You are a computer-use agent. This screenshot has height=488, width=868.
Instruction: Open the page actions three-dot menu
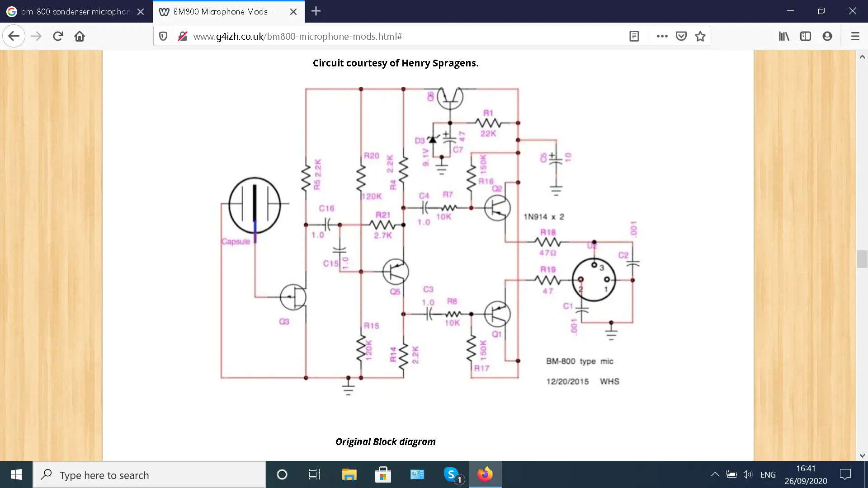click(662, 36)
